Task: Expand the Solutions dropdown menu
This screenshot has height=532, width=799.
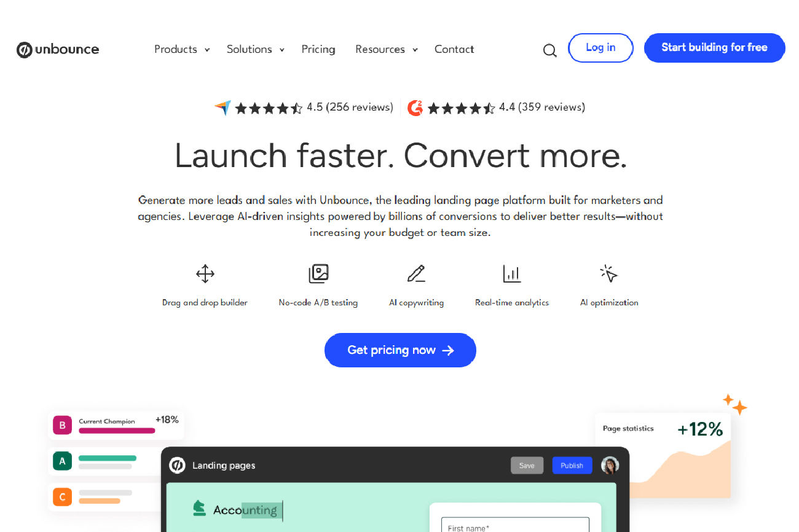Action: [x=256, y=49]
